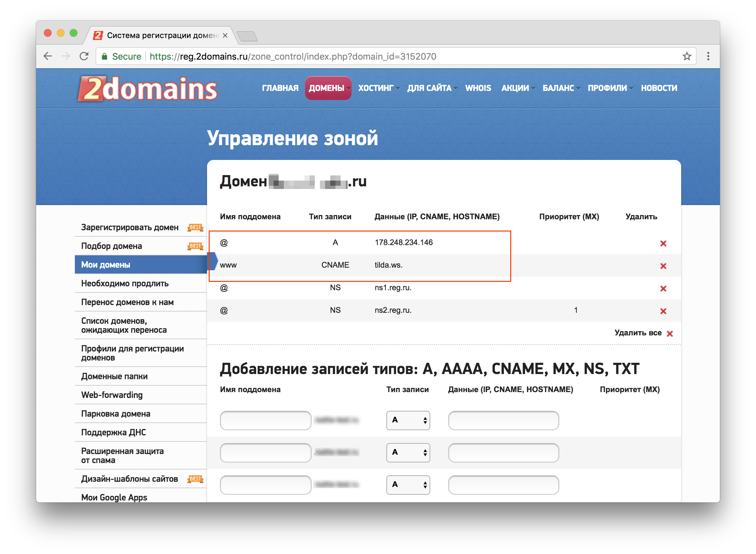
Task: Expand the ХОСТИНГ navigation menu
Action: 378,88
